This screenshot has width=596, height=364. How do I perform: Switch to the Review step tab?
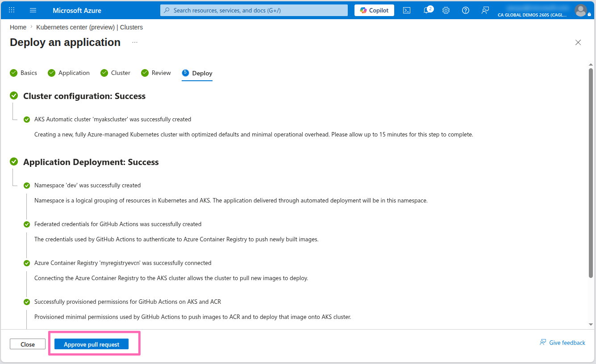156,73
